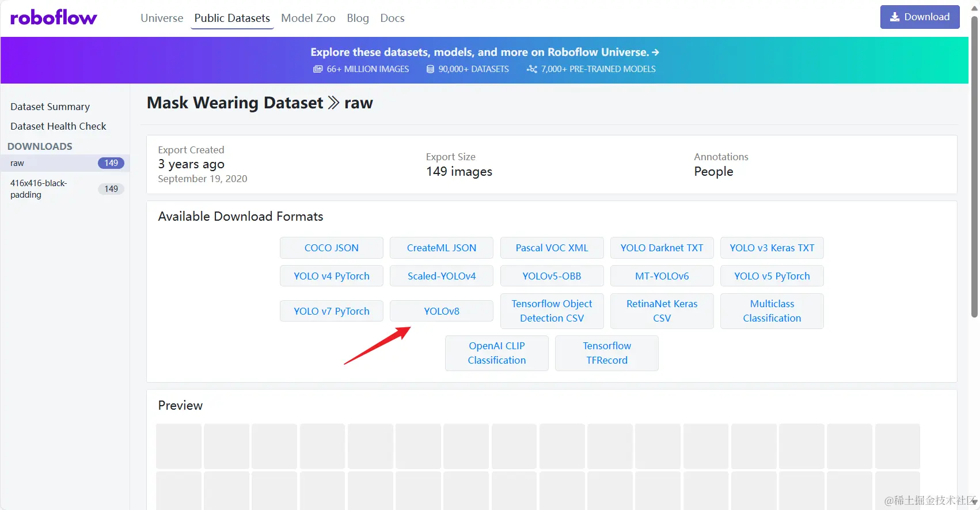Choose Scaled-YOLOv4 format
Viewport: 980px width, 510px height.
442,276
